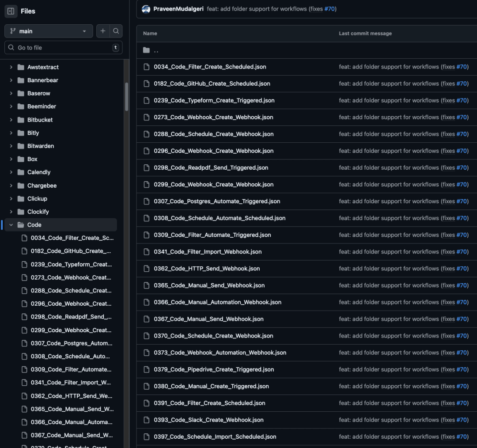Click file icon for 0307_Code_Postgres_Automate_Triggered.json
Screen dimensions: 477x448
(x=146, y=201)
